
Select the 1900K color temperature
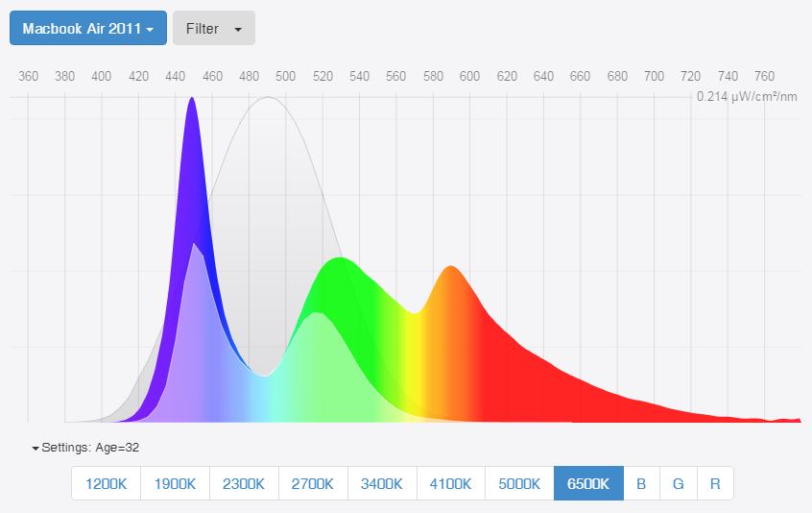click(x=175, y=483)
